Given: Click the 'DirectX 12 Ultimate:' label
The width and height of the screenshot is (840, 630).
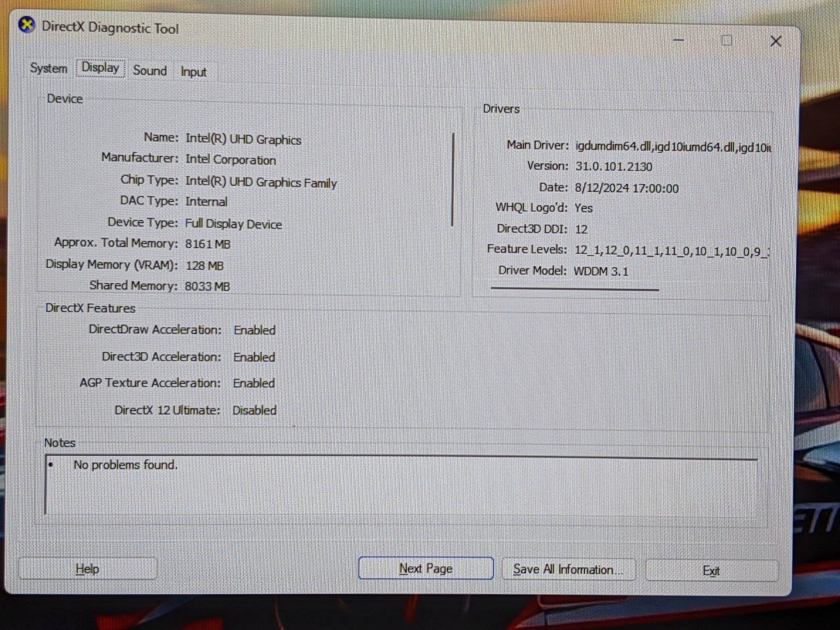Looking at the screenshot, I should point(167,410).
